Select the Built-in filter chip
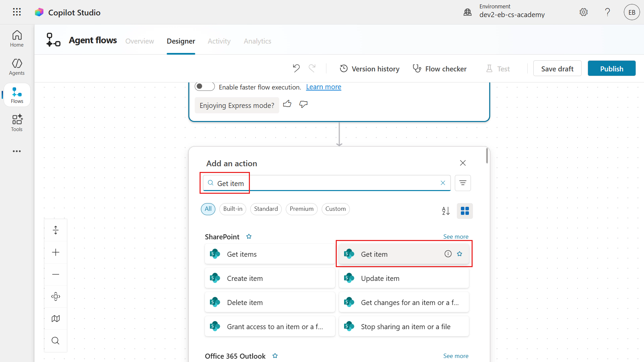 click(x=233, y=209)
